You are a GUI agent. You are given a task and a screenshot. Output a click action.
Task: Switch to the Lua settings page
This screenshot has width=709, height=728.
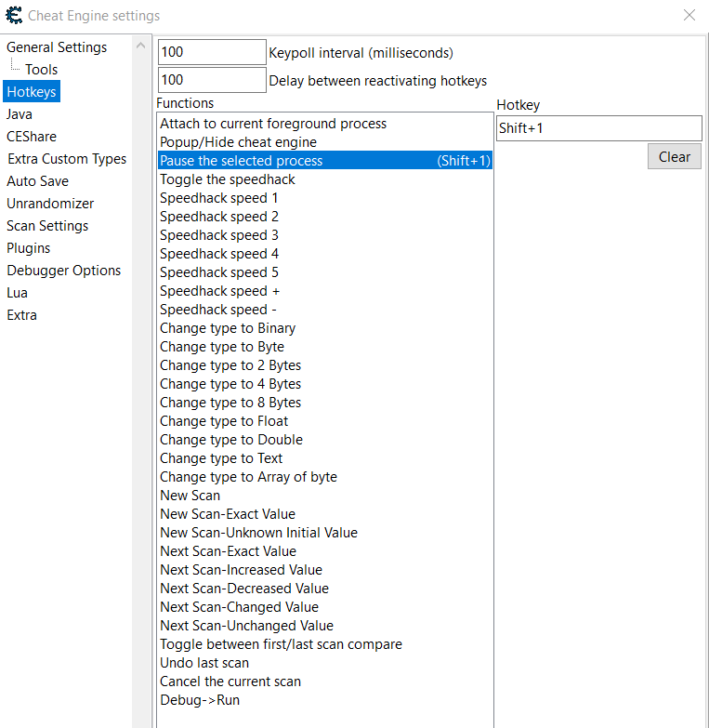tap(17, 293)
